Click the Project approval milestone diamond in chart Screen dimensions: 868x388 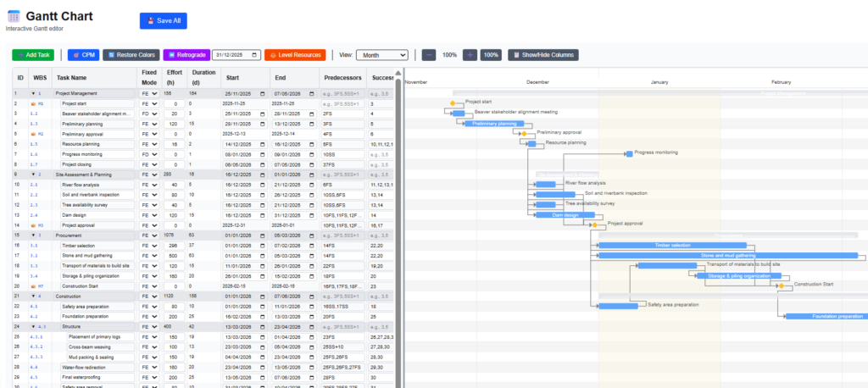[594, 225]
